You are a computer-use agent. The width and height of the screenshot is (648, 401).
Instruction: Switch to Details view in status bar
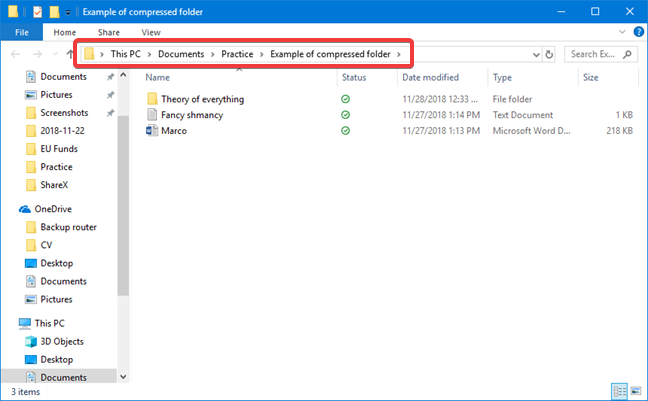point(619,391)
